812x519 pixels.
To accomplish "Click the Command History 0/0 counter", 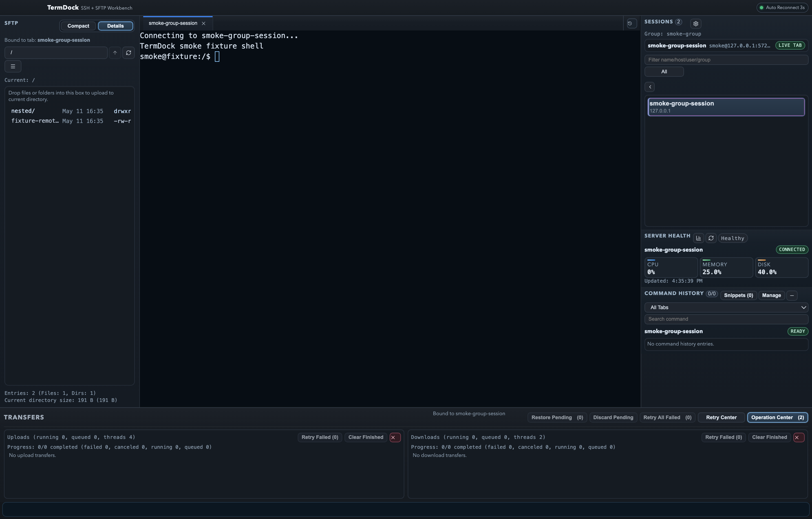I will (712, 294).
